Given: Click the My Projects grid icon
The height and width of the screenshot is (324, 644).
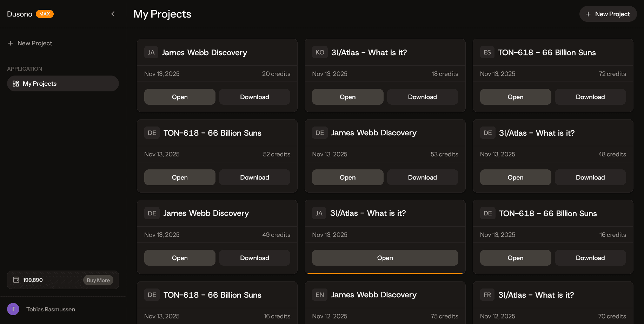Looking at the screenshot, I should (16, 84).
